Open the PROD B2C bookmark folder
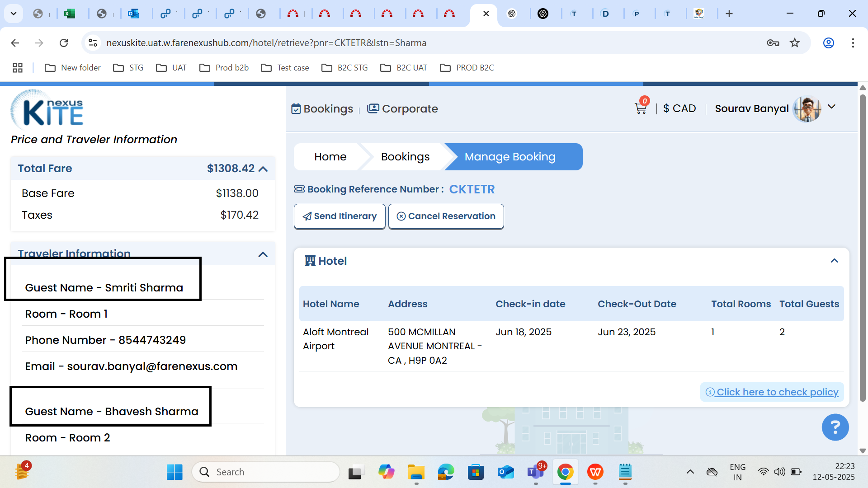868x488 pixels. pyautogui.click(x=467, y=68)
